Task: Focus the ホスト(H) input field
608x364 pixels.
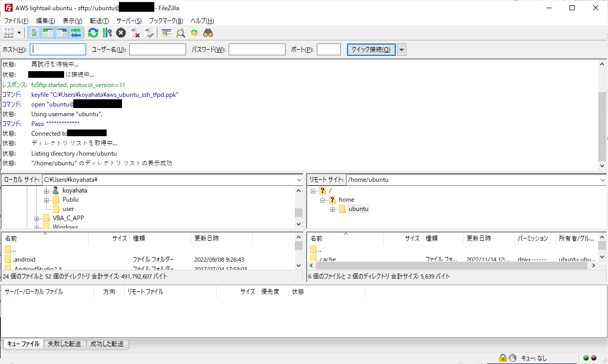Action: (x=58, y=50)
